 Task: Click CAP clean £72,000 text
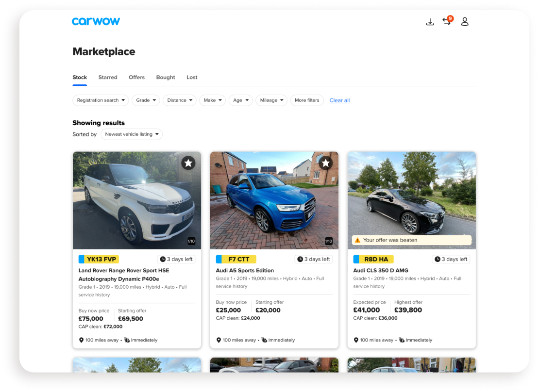[x=101, y=327]
